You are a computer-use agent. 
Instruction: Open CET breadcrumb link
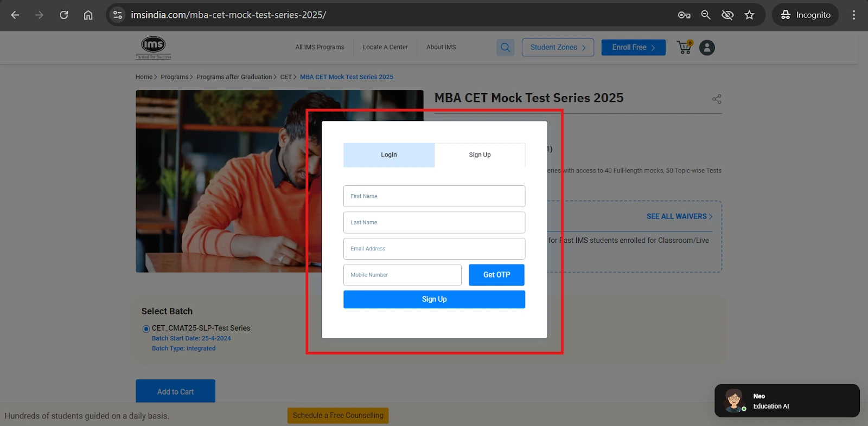click(x=286, y=77)
